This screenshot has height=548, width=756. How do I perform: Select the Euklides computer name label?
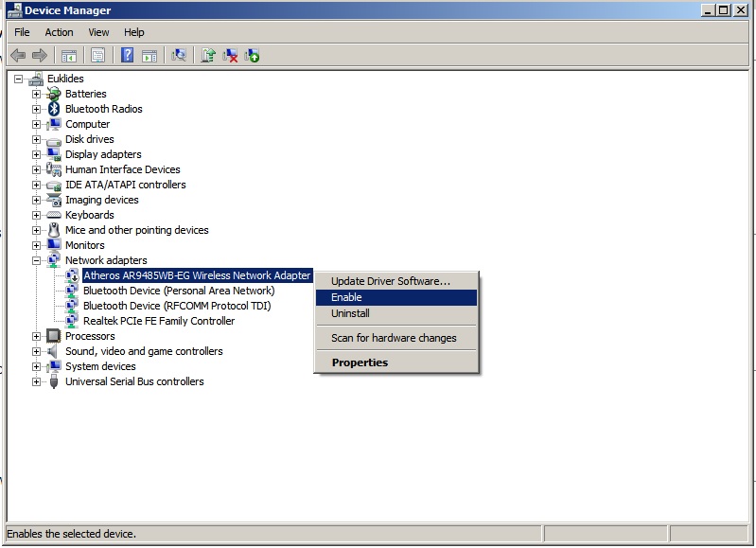point(65,79)
